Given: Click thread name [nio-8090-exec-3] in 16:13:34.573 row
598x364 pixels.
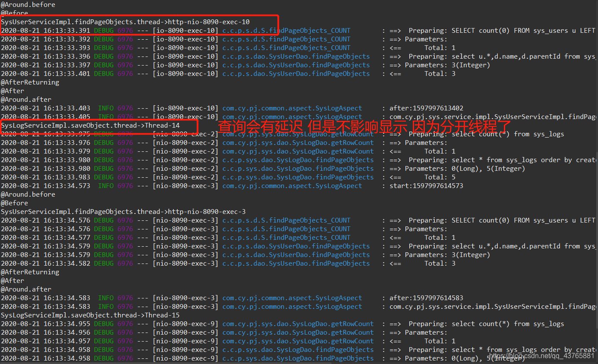Looking at the screenshot, I should pyautogui.click(x=186, y=186).
